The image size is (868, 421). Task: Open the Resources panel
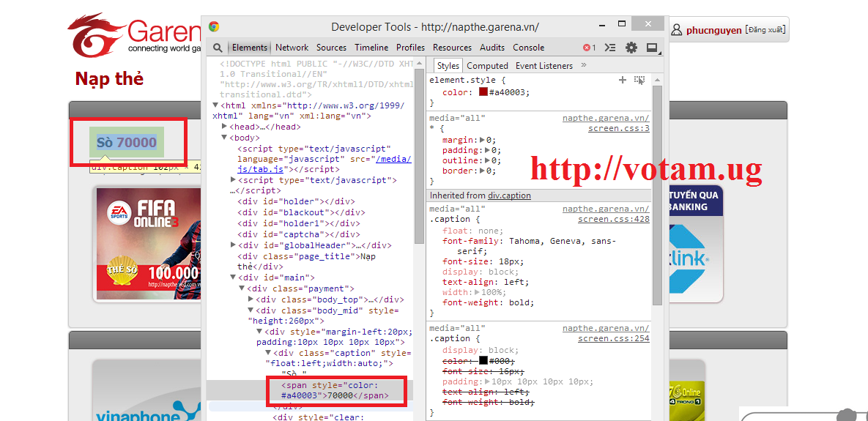pyautogui.click(x=452, y=48)
